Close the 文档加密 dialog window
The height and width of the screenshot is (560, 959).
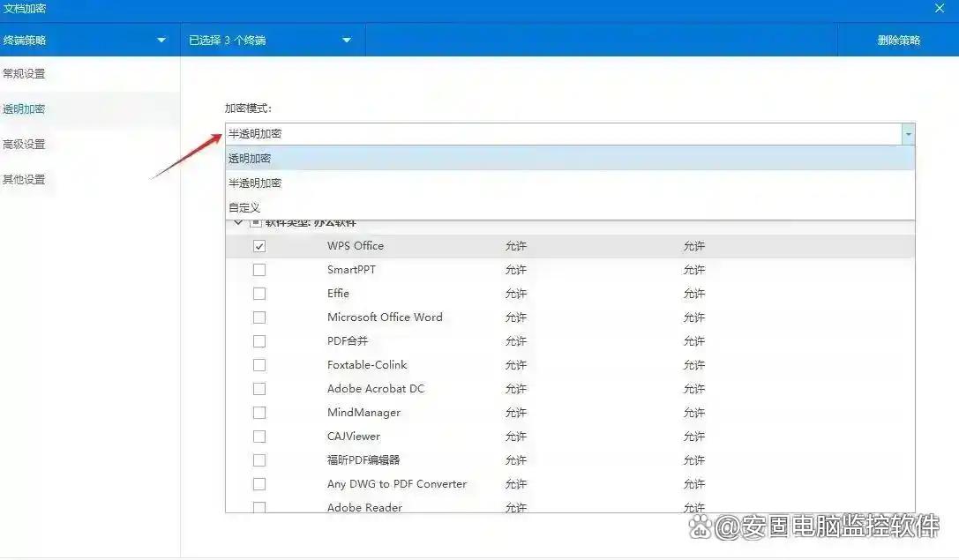pos(940,8)
